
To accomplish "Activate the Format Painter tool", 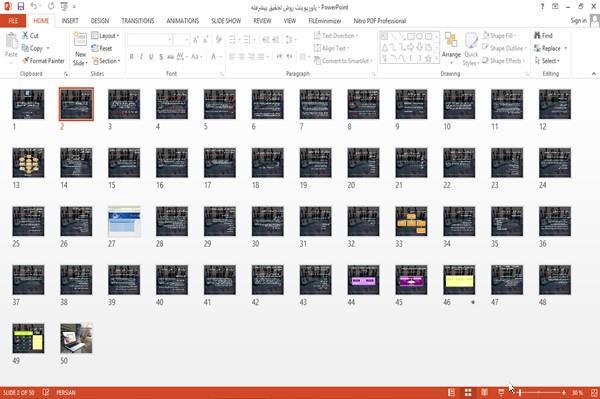I will (x=43, y=60).
